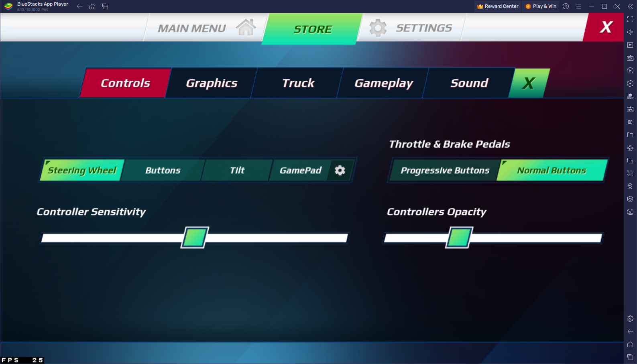The width and height of the screenshot is (637, 364).
Task: Select GamePad control mode
Action: [301, 170]
